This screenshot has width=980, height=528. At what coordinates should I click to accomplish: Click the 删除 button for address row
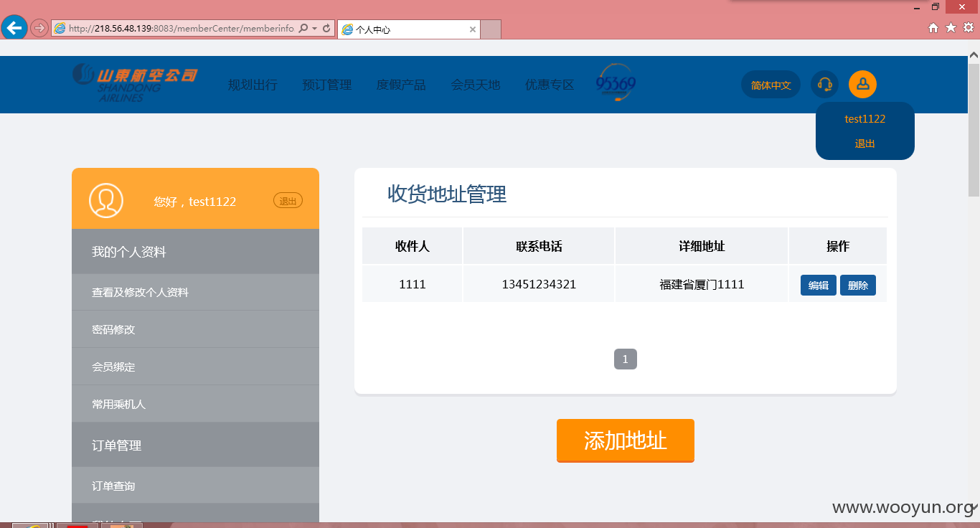858,286
